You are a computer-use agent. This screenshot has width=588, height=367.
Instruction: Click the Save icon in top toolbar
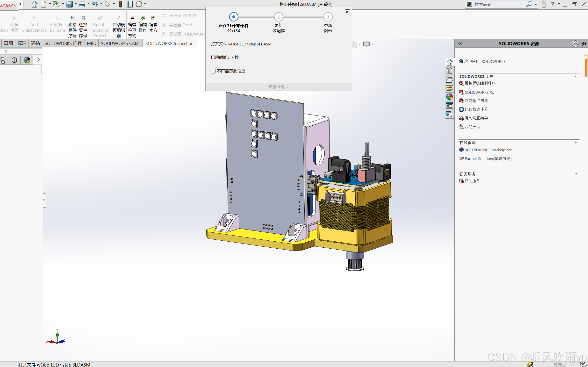click(x=69, y=4)
